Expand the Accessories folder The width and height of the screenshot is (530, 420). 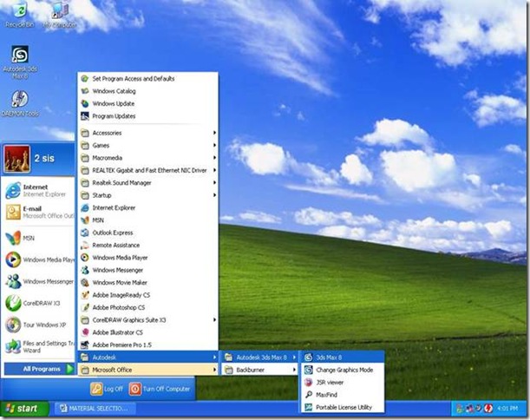click(147, 133)
